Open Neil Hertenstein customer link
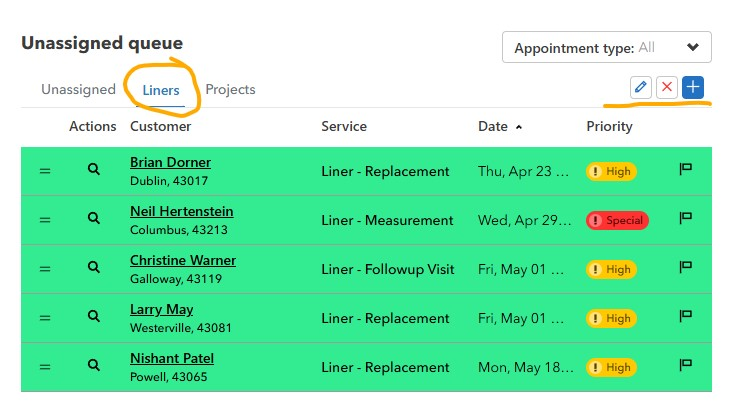The width and height of the screenshot is (735, 411). [181, 211]
